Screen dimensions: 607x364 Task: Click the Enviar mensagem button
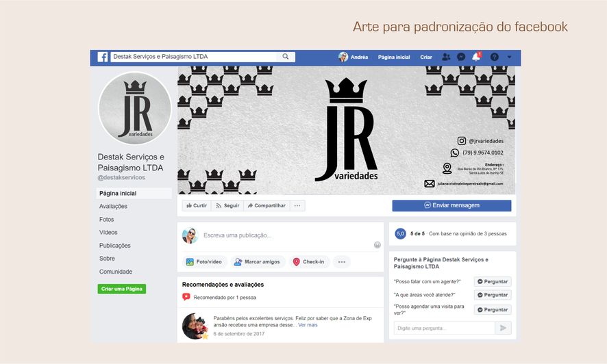click(451, 205)
